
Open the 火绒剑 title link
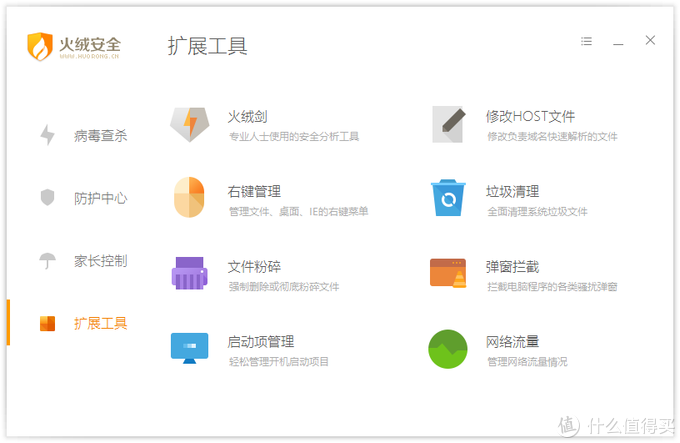click(248, 117)
